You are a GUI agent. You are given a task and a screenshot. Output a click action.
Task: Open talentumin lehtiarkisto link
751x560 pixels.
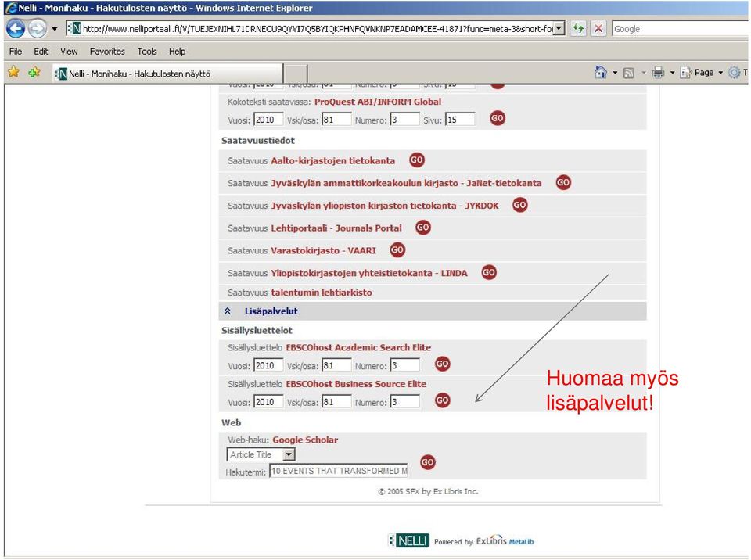(322, 293)
